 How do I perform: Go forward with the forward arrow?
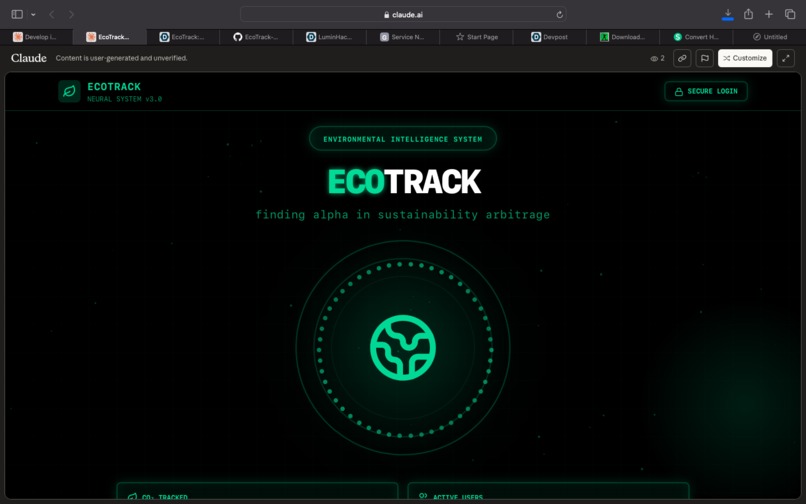pyautogui.click(x=71, y=14)
